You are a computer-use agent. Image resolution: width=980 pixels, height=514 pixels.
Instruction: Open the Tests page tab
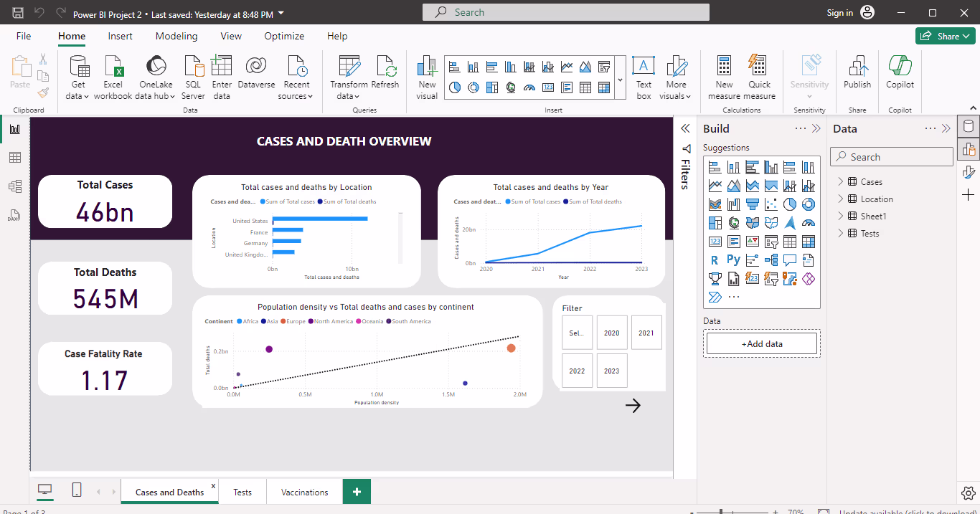[242, 492]
